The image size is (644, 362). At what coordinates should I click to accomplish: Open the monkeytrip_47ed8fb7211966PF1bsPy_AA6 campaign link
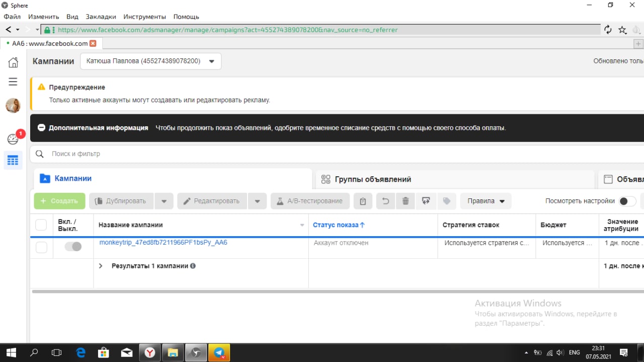163,243
